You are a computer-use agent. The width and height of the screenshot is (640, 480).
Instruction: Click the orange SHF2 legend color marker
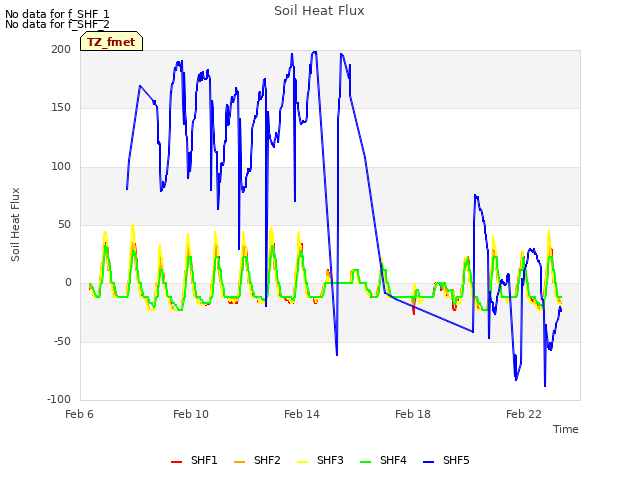(x=239, y=462)
